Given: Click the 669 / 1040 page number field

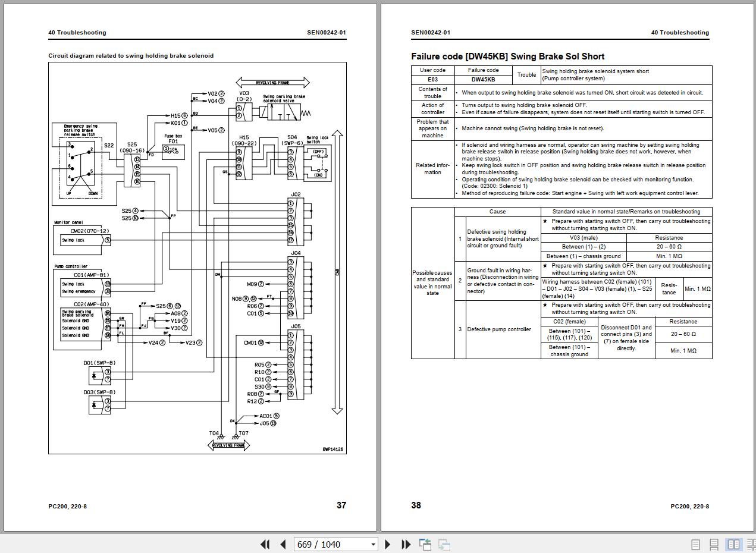Looking at the screenshot, I should coord(330,544).
